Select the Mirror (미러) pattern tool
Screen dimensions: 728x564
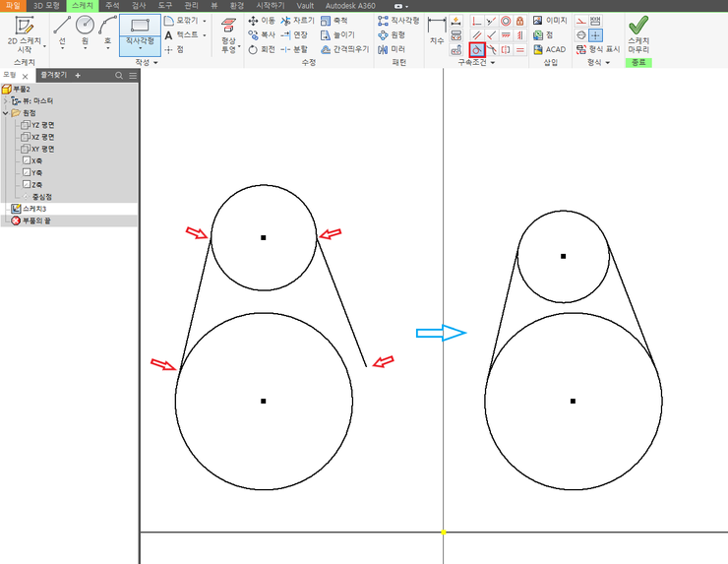pyautogui.click(x=391, y=48)
